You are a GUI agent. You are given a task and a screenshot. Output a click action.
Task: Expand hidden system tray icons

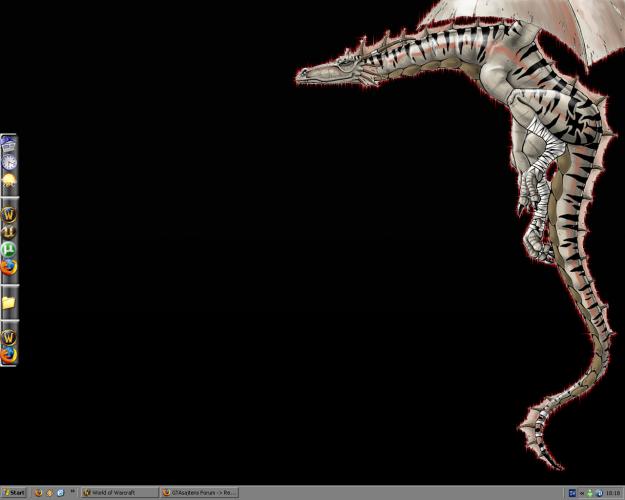coord(582,493)
